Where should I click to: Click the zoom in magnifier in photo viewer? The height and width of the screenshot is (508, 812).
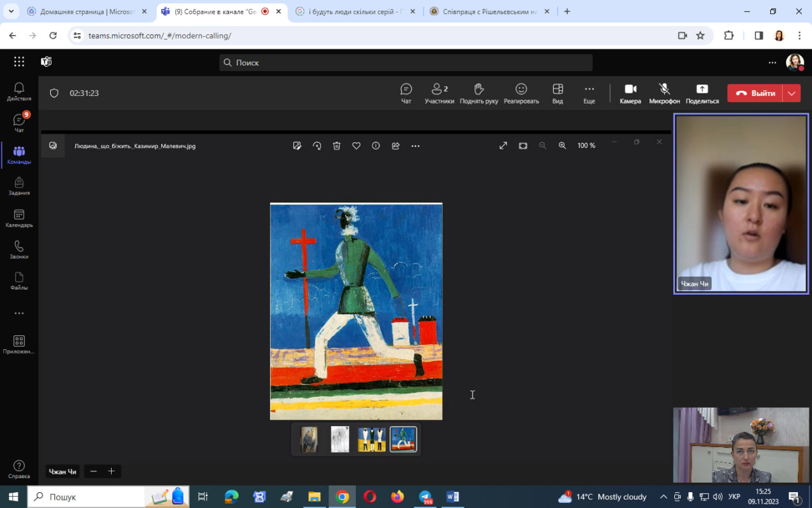(x=562, y=146)
